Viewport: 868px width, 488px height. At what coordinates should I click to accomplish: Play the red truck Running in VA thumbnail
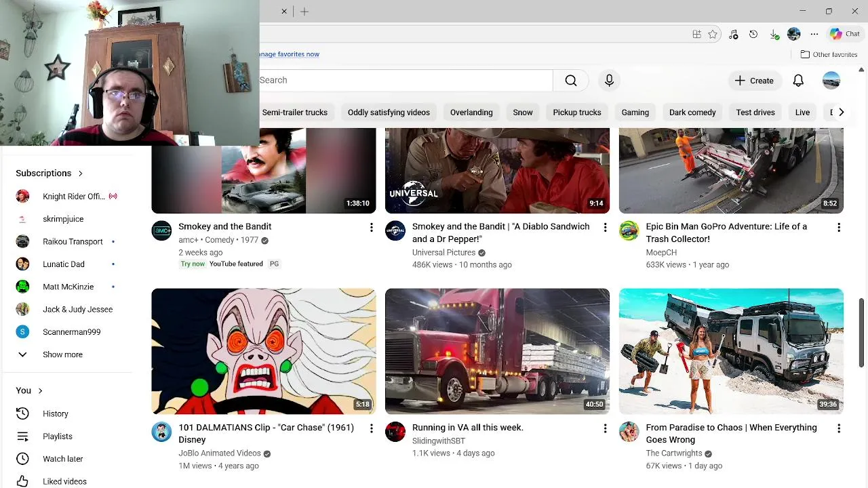(x=497, y=351)
